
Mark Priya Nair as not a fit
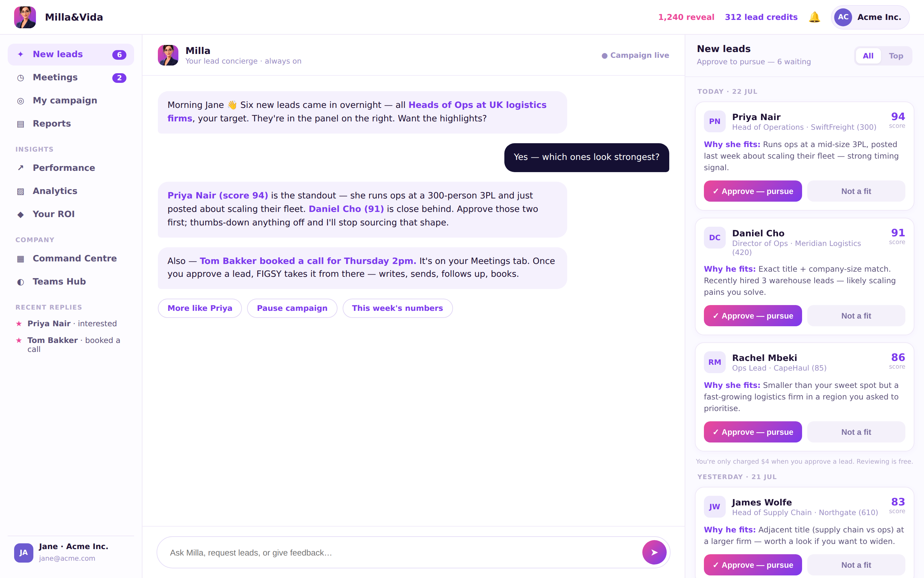point(856,191)
